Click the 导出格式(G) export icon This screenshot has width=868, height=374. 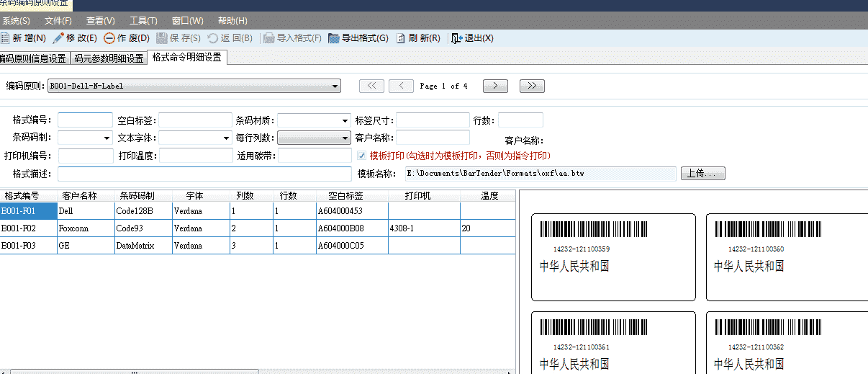click(x=334, y=38)
